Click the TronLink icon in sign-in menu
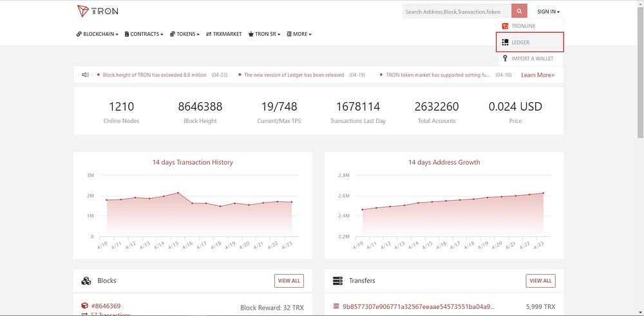The image size is (644, 316). tap(505, 26)
